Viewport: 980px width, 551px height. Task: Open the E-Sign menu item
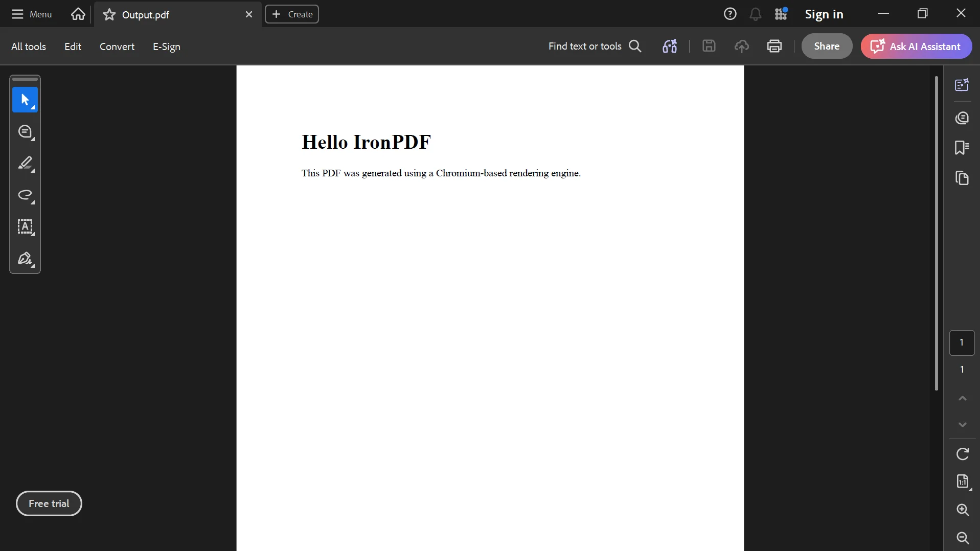(x=167, y=47)
